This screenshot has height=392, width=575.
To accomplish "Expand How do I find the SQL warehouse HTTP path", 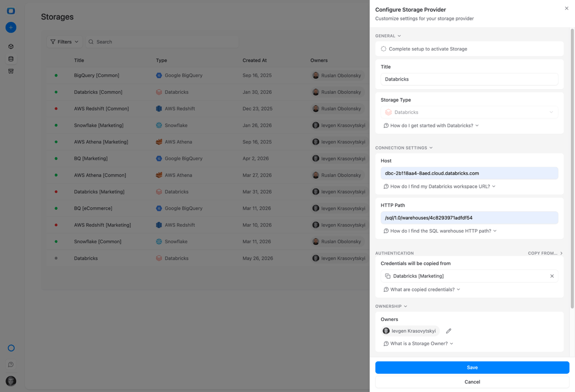I will (440, 231).
